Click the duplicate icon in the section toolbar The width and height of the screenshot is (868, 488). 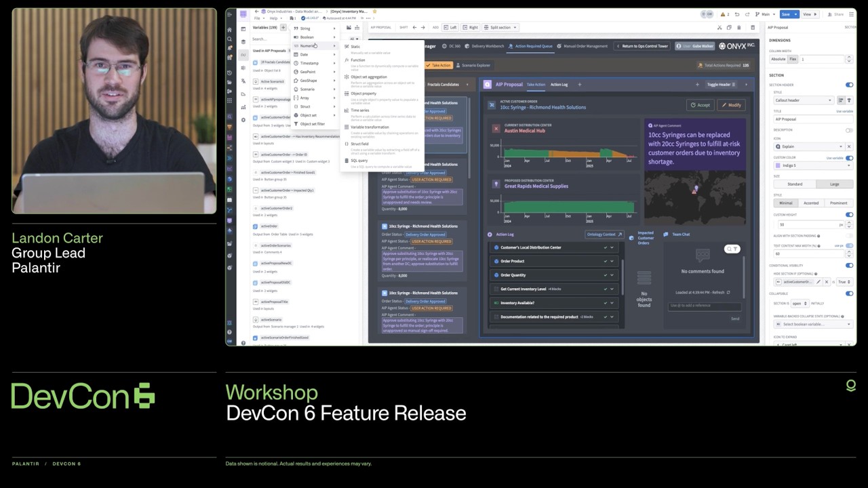[729, 27]
